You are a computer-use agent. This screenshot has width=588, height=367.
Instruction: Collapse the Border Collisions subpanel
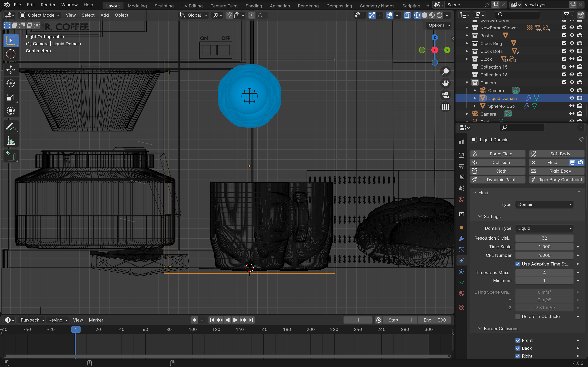(480, 328)
